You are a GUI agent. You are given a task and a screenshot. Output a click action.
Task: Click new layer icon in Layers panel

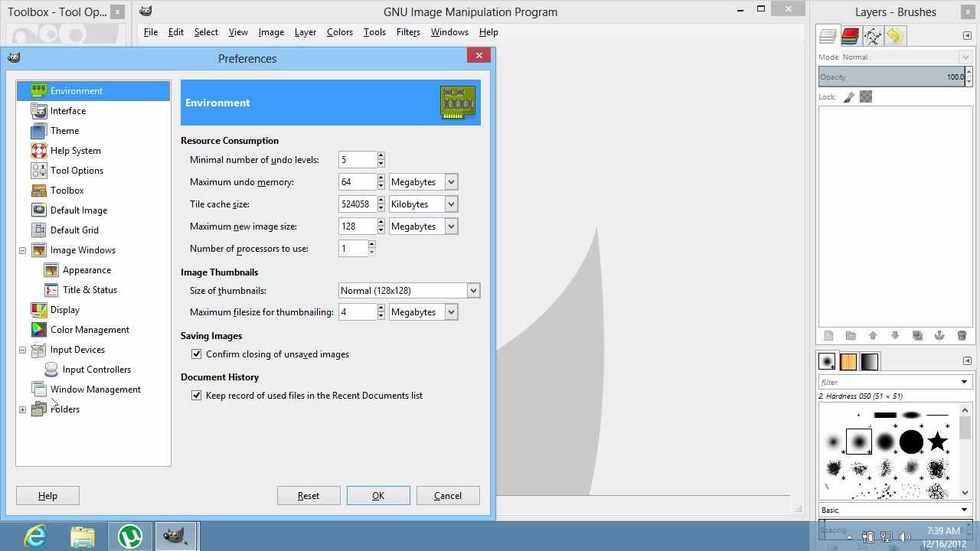pyautogui.click(x=828, y=336)
